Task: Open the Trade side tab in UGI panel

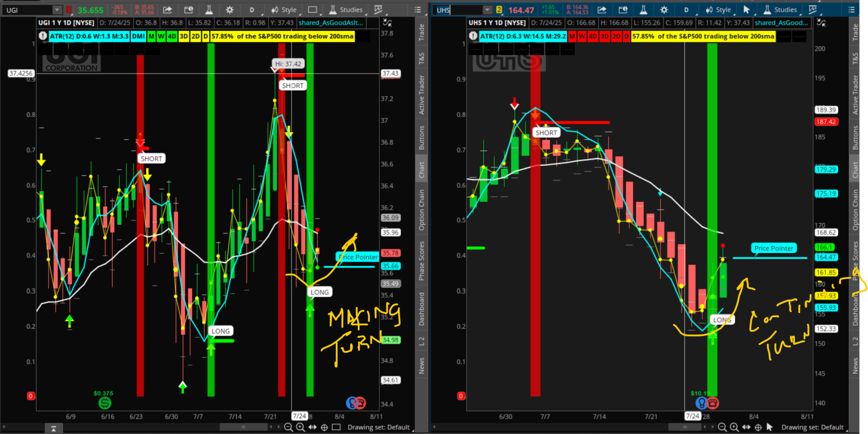Action: [x=421, y=32]
